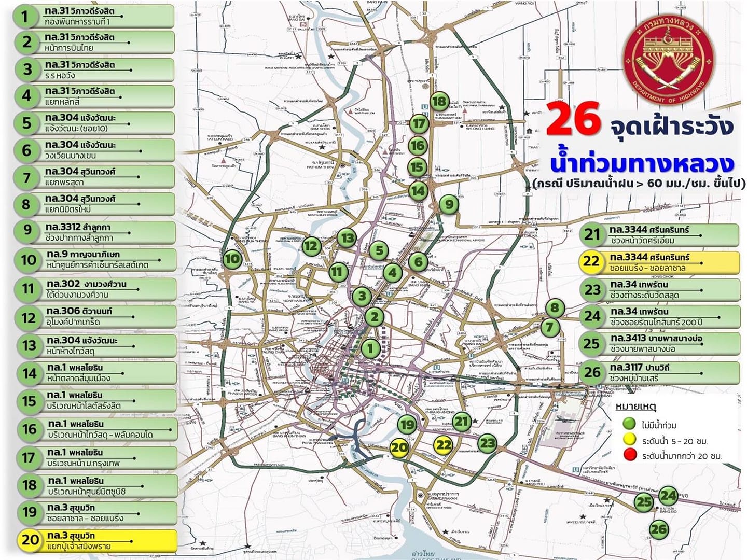Click map marker 23 on the map
The height and width of the screenshot is (560, 747).
[x=487, y=443]
